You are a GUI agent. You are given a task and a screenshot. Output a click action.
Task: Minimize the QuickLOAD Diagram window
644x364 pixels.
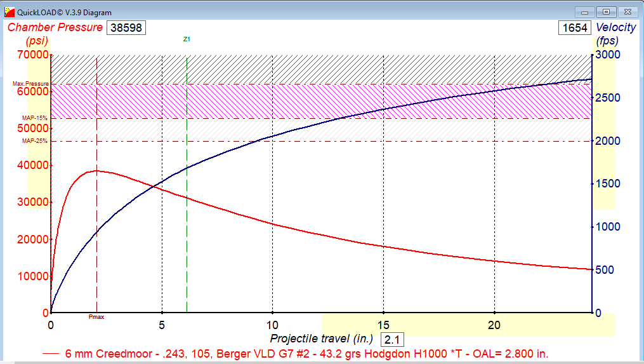584,11
